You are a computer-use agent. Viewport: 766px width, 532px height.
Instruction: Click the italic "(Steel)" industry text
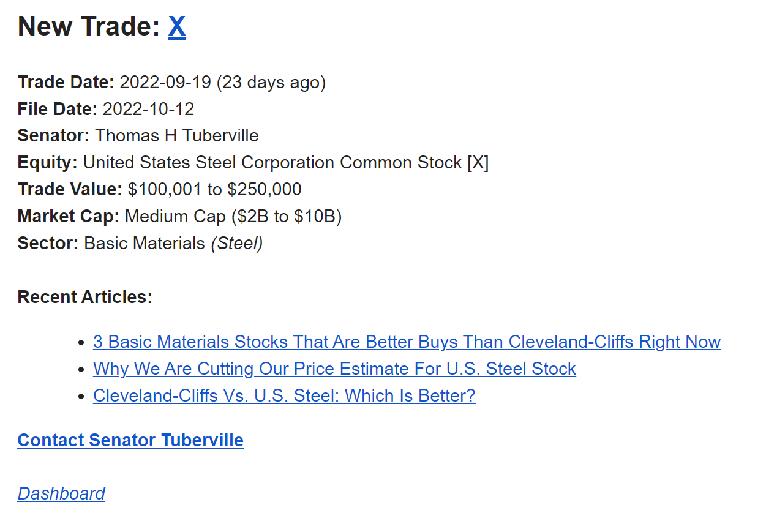coord(237,244)
